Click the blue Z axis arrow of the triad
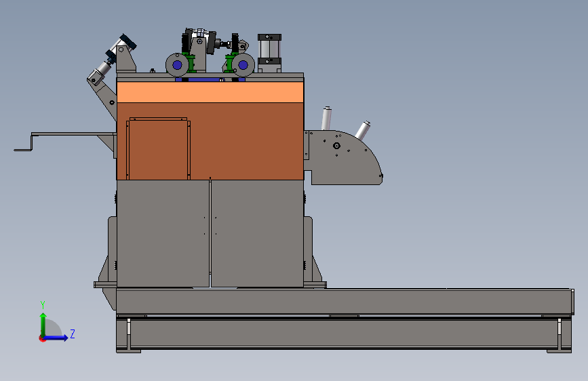The height and width of the screenshot is (381, 588). coord(56,338)
